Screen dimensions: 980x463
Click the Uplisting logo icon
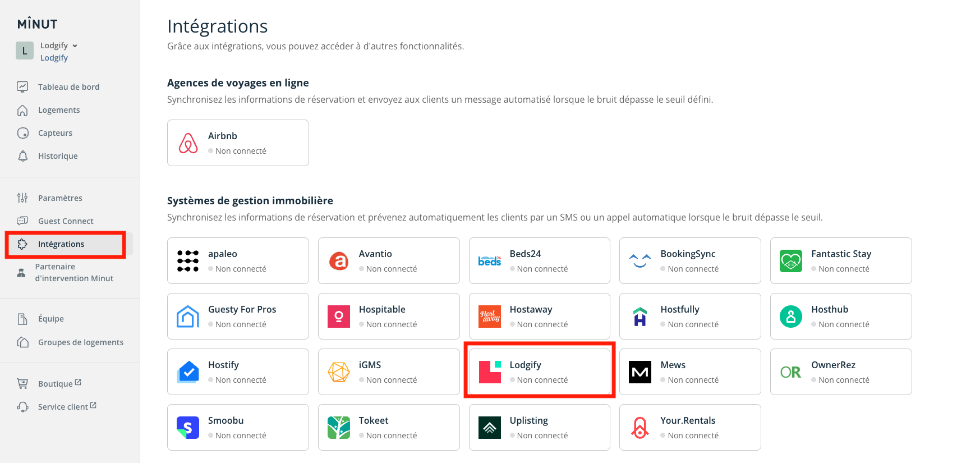pyautogui.click(x=490, y=428)
